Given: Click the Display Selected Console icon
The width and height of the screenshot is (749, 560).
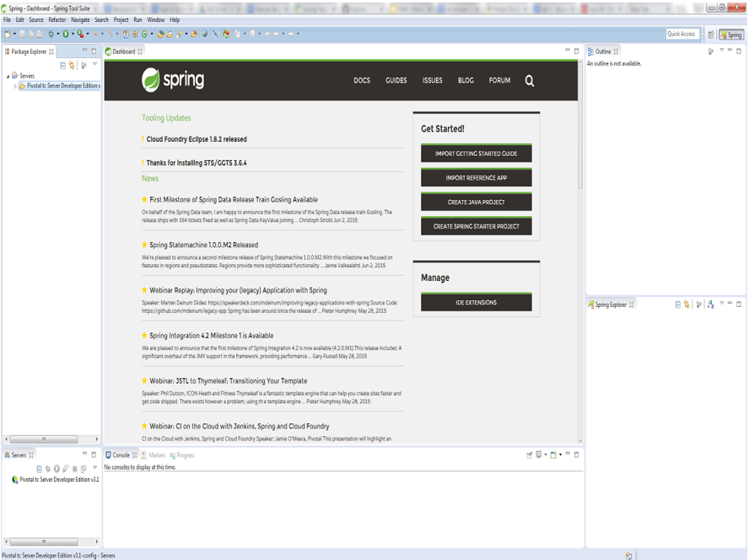Looking at the screenshot, I should click(x=538, y=455).
